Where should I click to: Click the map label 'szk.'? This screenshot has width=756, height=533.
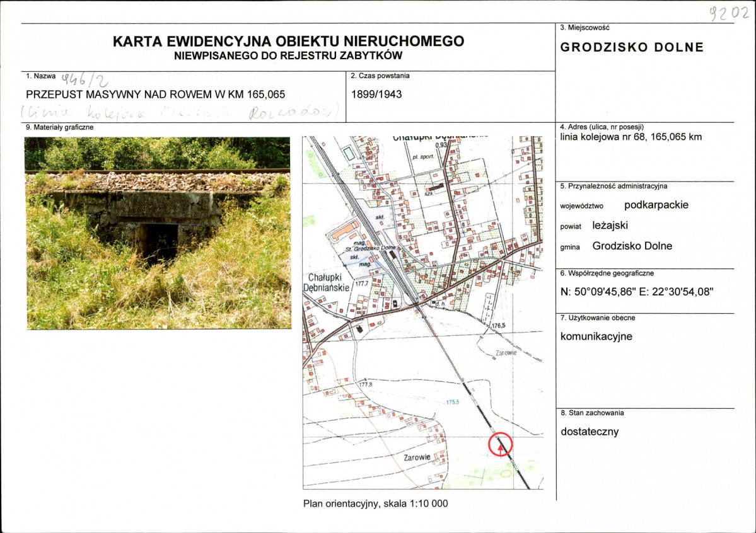click(429, 193)
